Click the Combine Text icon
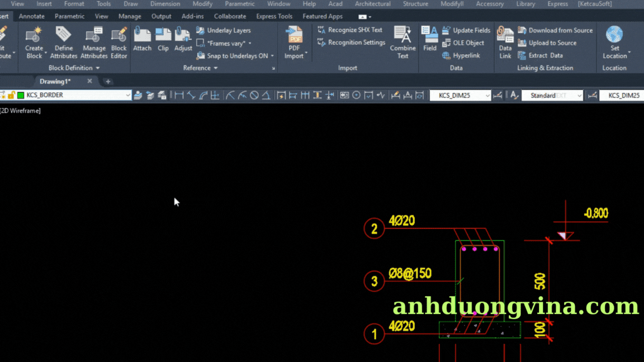Viewport: 644px width, 362px height. pyautogui.click(x=402, y=36)
